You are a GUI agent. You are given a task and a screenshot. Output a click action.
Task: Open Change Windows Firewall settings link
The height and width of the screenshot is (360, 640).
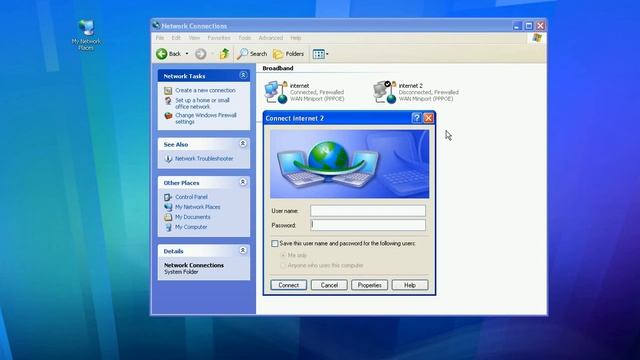206,118
